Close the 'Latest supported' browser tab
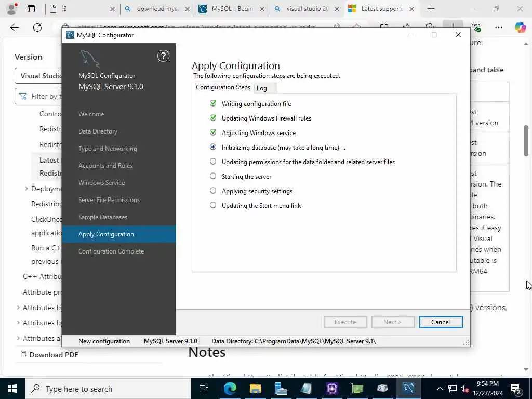Viewport: 532px width, 399px height. [x=411, y=9]
